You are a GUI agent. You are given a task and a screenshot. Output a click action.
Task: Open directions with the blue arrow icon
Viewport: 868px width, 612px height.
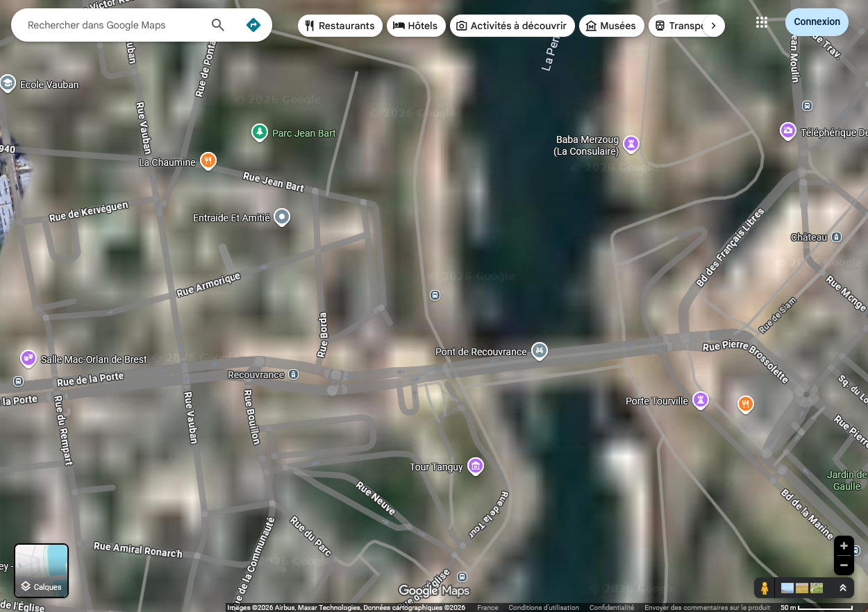tap(253, 25)
